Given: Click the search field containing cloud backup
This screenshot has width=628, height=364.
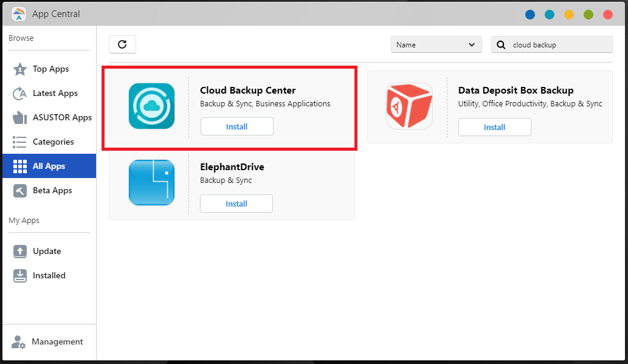Looking at the screenshot, I should [x=552, y=44].
